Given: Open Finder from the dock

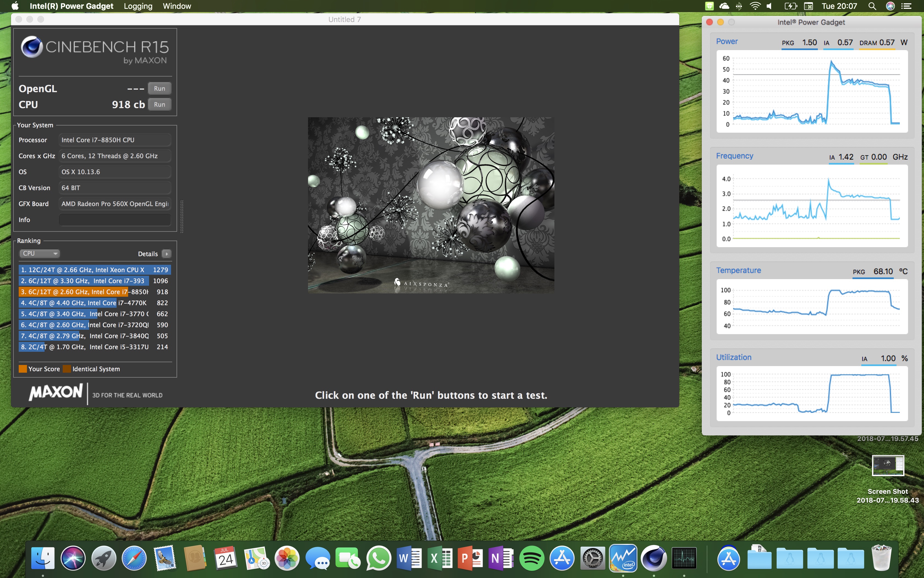Looking at the screenshot, I should coord(43,558).
